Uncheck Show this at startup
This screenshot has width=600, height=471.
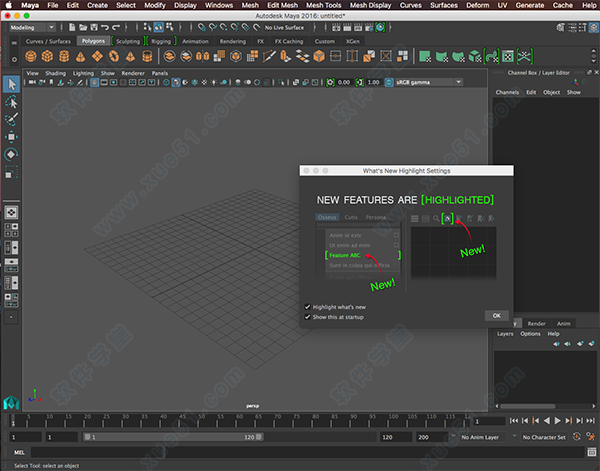[x=307, y=317]
